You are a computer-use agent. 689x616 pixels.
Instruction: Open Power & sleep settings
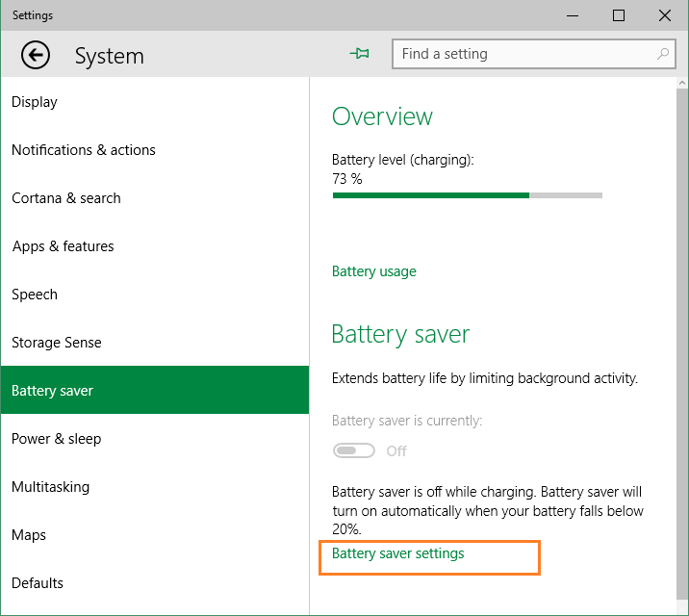(56, 439)
